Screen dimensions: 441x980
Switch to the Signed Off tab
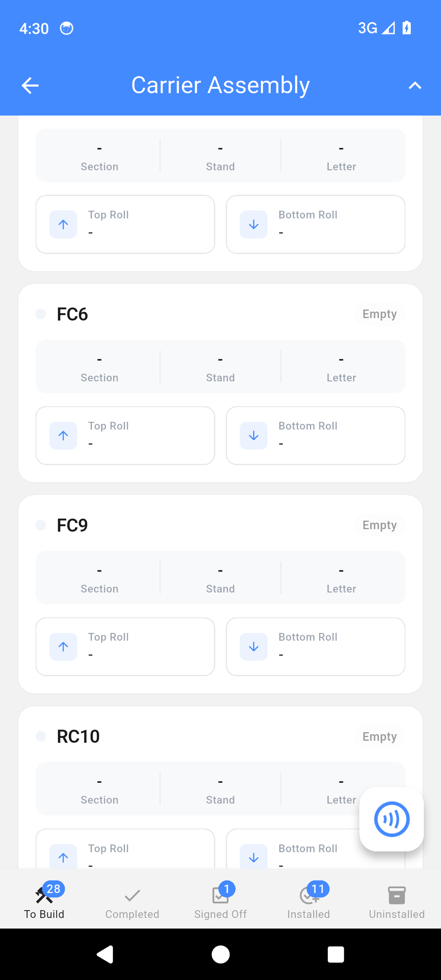(x=220, y=902)
